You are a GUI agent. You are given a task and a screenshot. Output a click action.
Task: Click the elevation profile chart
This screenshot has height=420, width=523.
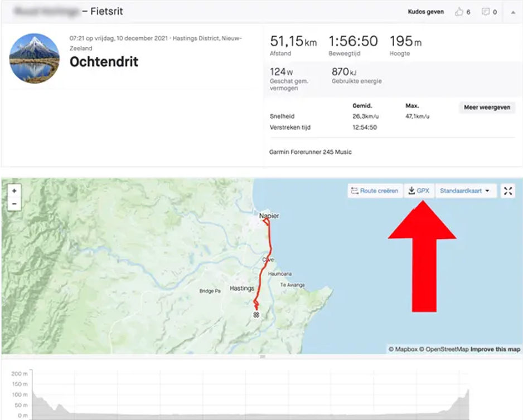tap(251, 395)
